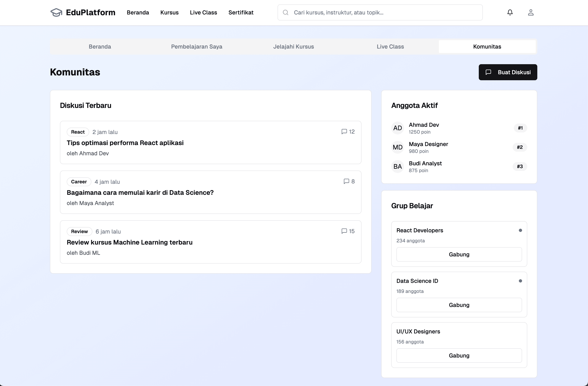Click React Developers group status dot
Viewport: 588px width, 386px height.
520,231
